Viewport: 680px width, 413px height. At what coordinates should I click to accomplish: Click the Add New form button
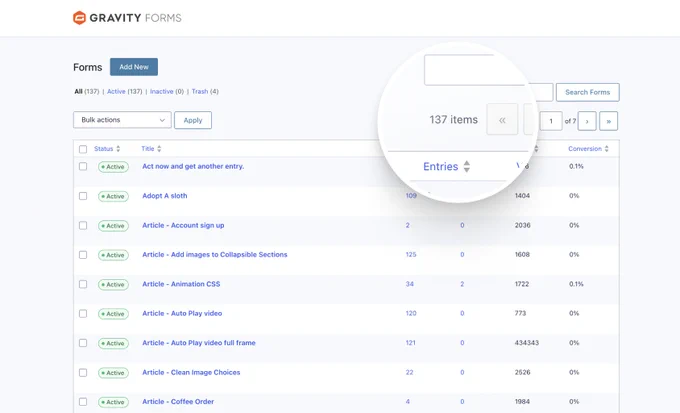pyautogui.click(x=134, y=67)
